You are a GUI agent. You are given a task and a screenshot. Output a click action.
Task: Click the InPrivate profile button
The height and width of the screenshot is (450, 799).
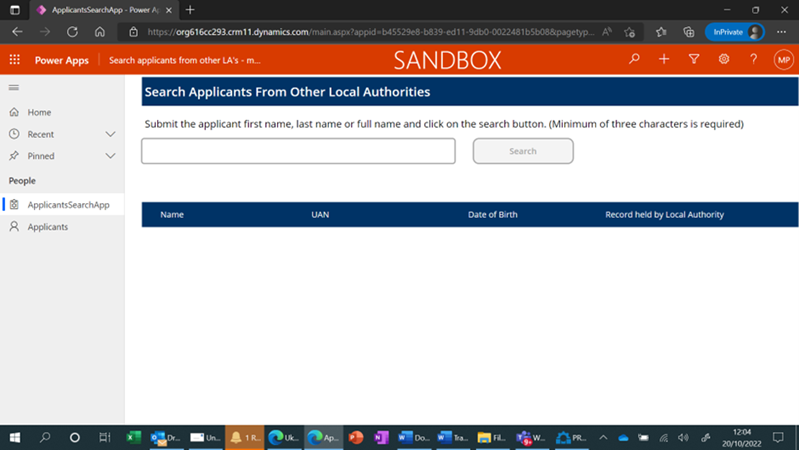[x=734, y=32]
